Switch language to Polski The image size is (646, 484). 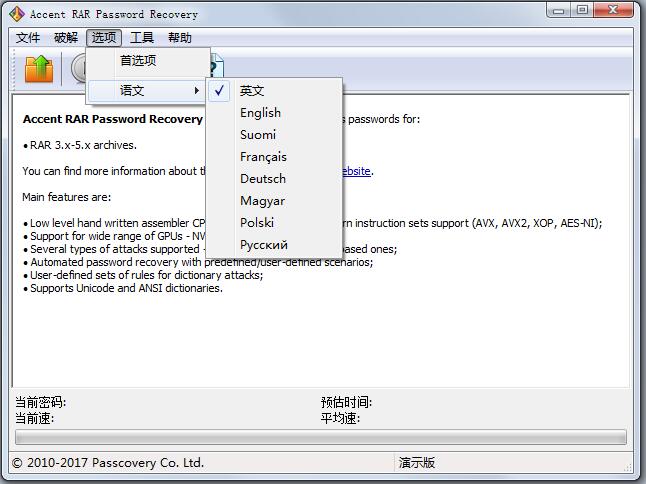click(274, 222)
